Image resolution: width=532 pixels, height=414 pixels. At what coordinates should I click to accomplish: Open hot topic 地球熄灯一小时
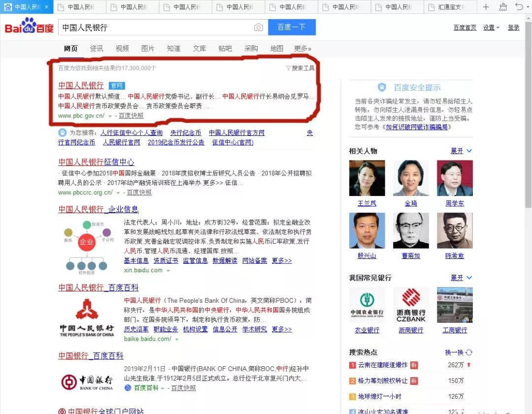point(380,396)
